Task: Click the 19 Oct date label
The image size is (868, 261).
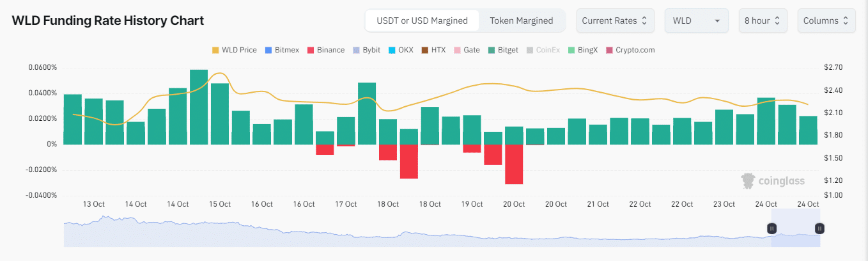Action: pyautogui.click(x=472, y=204)
